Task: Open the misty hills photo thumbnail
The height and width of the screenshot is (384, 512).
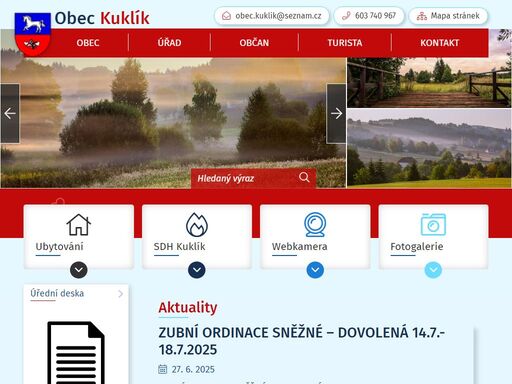Action: click(429, 148)
